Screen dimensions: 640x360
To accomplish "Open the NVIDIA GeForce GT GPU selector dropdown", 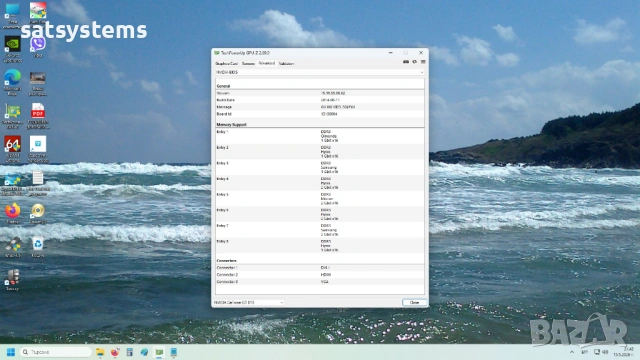I will click(249, 302).
